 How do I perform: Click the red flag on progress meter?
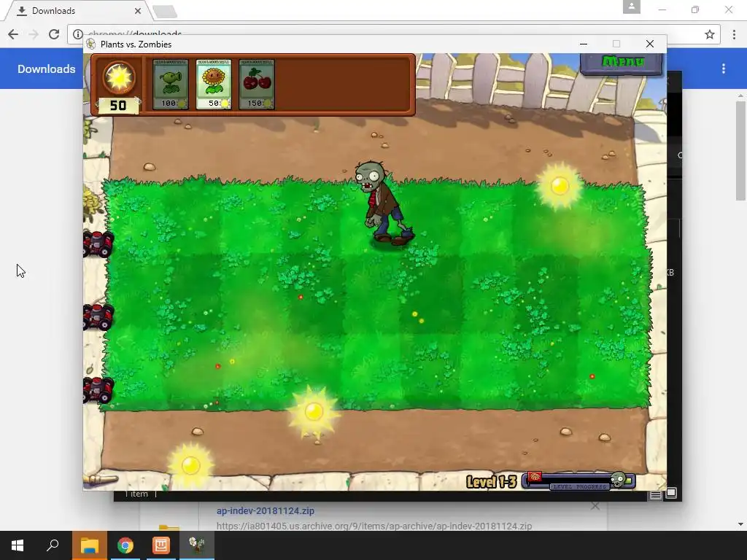point(535,477)
